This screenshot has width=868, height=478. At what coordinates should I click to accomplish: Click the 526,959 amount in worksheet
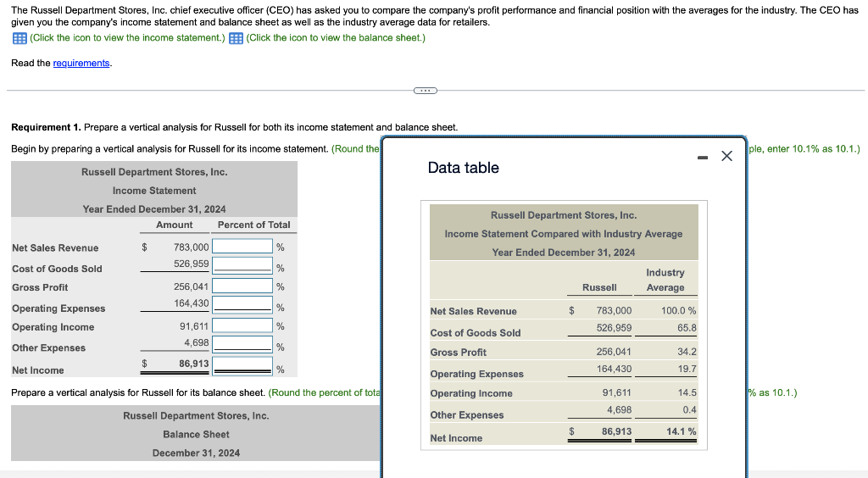coord(191,264)
